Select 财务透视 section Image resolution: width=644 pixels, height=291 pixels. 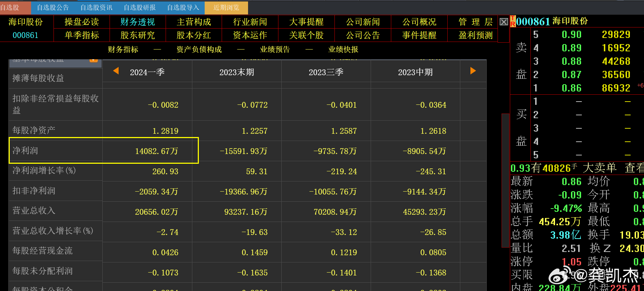point(138,22)
